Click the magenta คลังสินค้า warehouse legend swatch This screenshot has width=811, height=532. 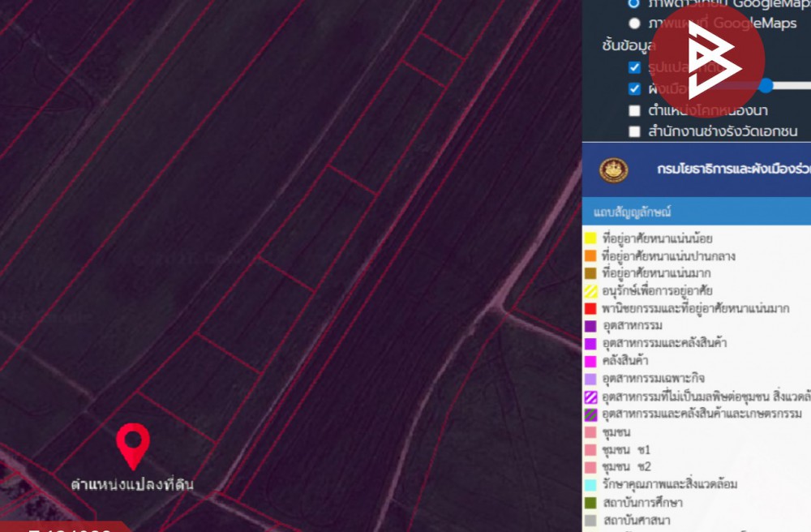(x=591, y=361)
